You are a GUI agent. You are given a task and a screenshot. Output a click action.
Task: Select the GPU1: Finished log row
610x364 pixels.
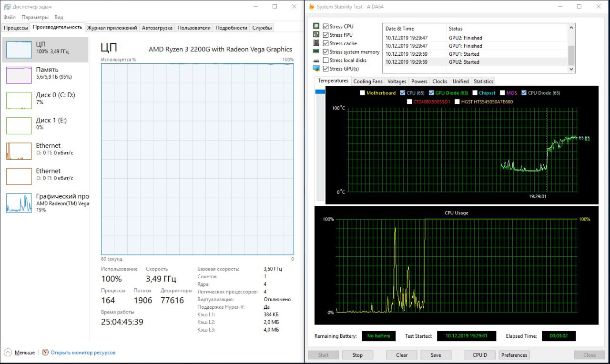[476, 46]
